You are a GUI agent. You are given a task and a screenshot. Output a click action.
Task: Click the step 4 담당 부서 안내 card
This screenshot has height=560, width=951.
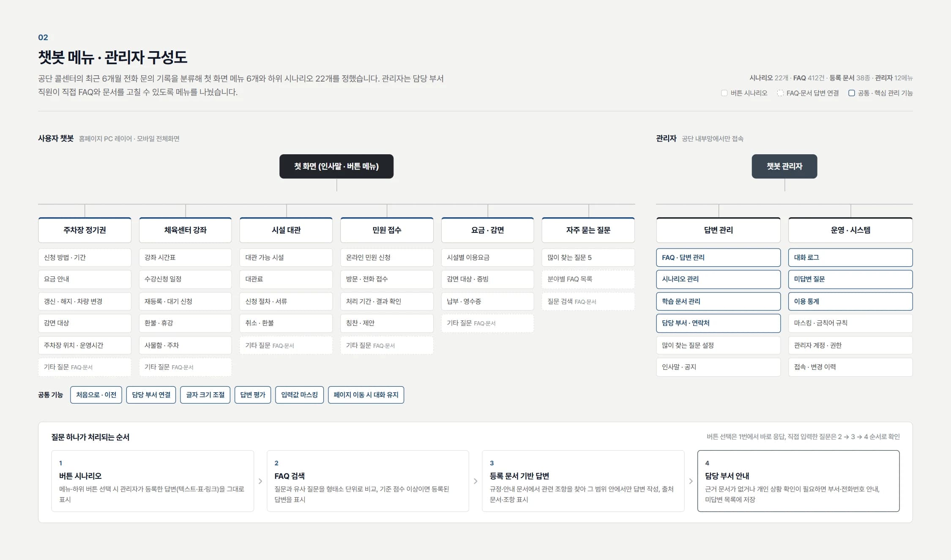tap(798, 481)
